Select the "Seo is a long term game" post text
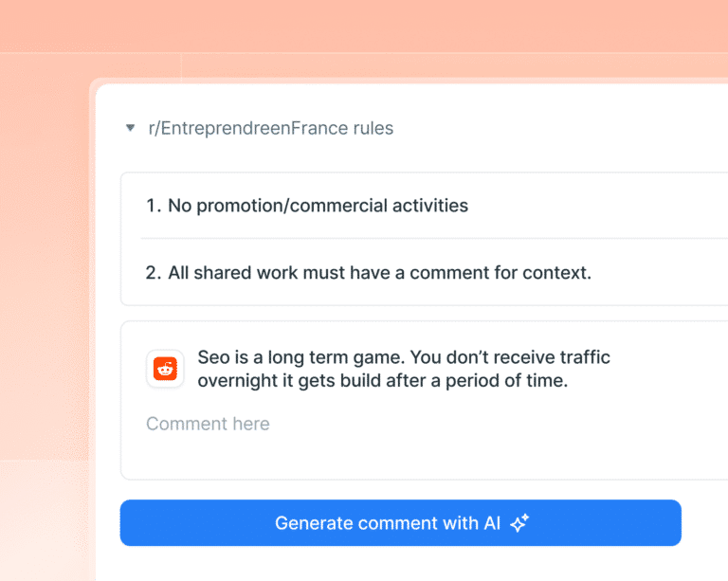Screen dimensions: 728x581 pos(404,369)
